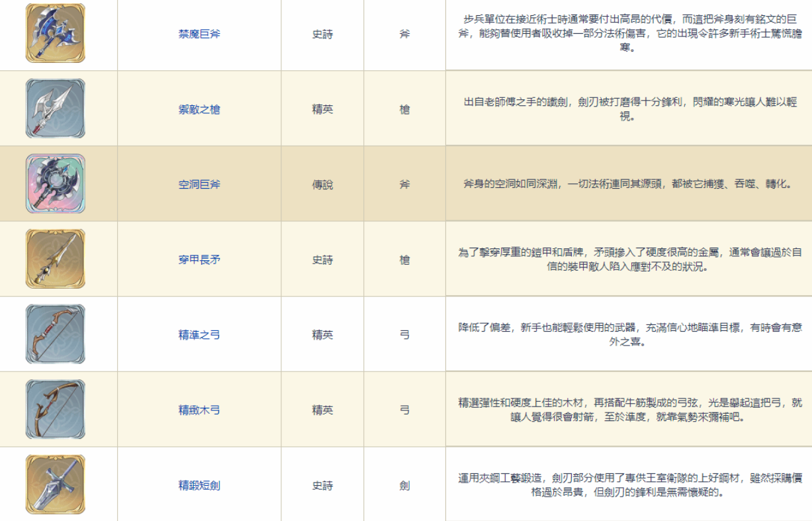Click the description text of 穿甲長矛
The image size is (812, 521).
coord(629,260)
